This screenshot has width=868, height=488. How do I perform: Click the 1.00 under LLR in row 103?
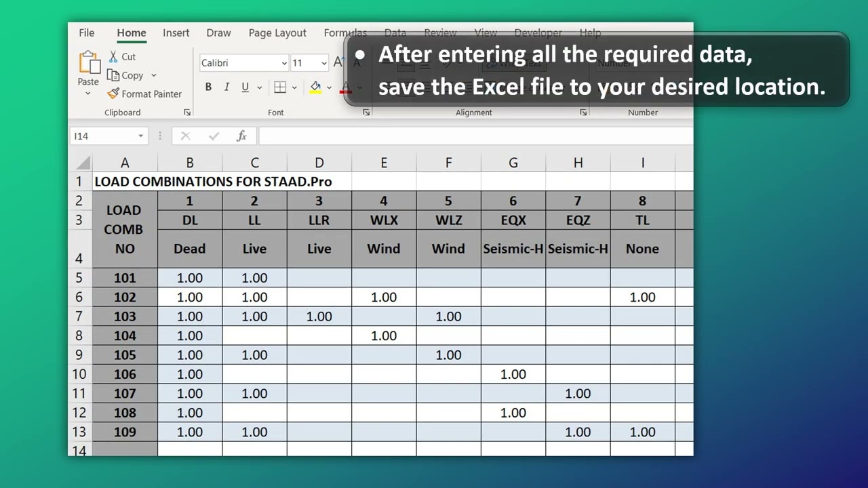[x=319, y=317]
